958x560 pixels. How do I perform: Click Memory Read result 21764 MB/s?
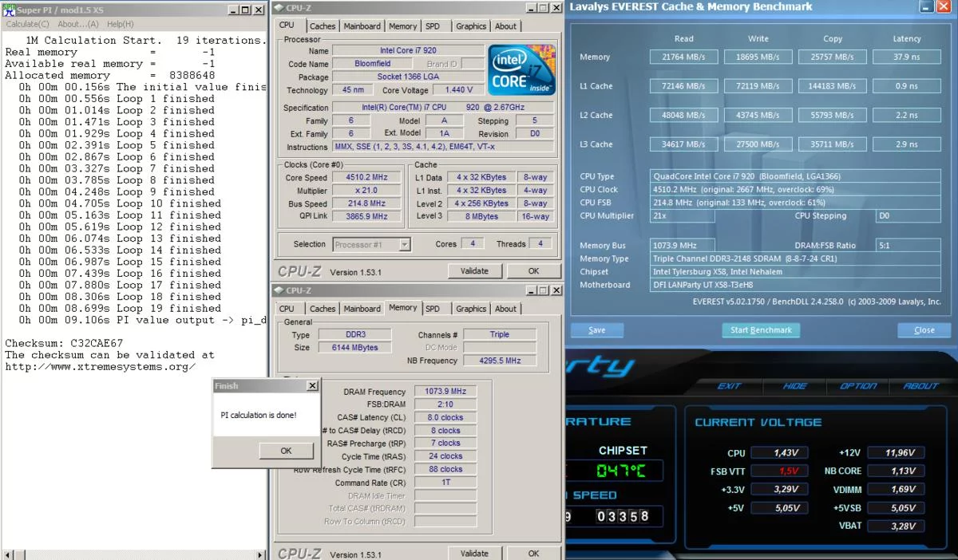pos(684,57)
